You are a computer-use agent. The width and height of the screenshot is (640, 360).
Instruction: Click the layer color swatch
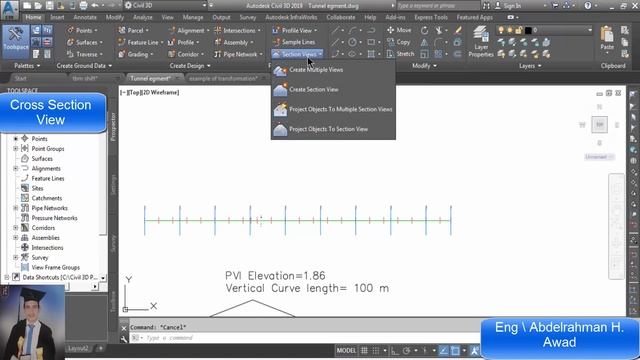528,30
